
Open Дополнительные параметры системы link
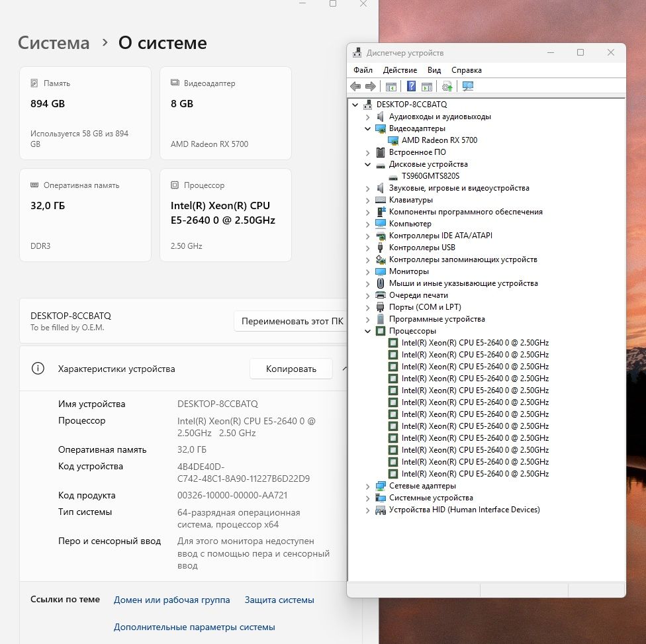tap(194, 627)
